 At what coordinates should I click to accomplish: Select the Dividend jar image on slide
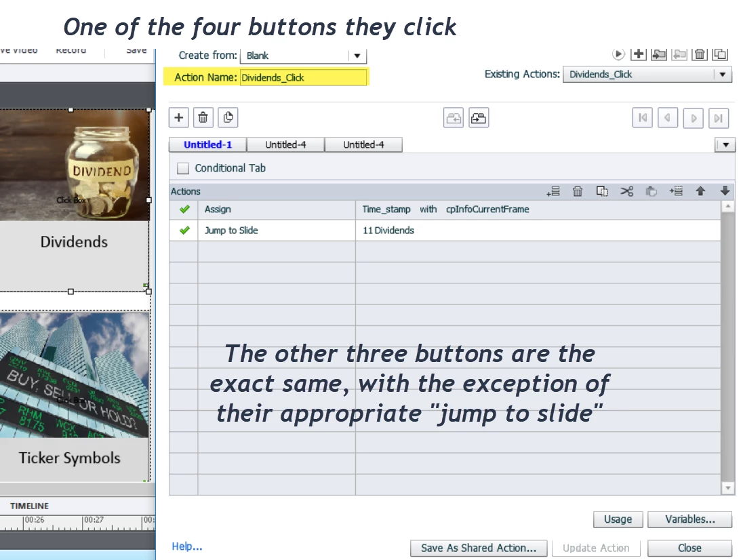click(x=75, y=165)
